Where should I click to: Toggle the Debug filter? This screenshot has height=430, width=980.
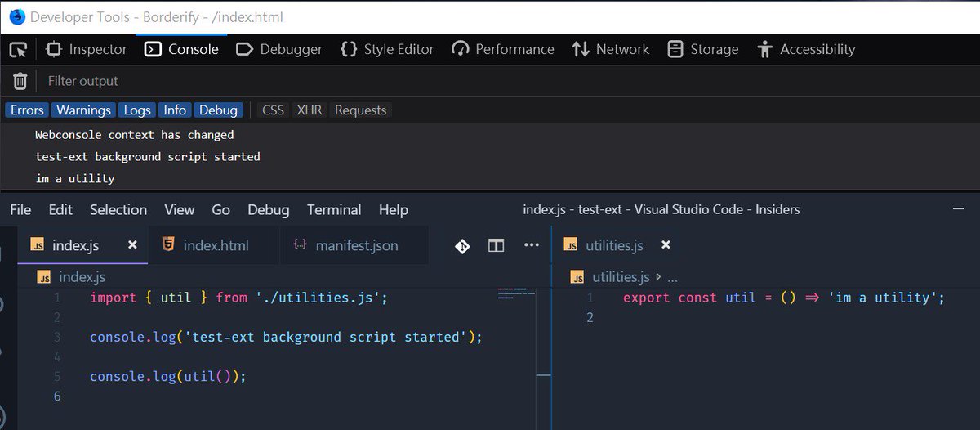click(x=218, y=110)
